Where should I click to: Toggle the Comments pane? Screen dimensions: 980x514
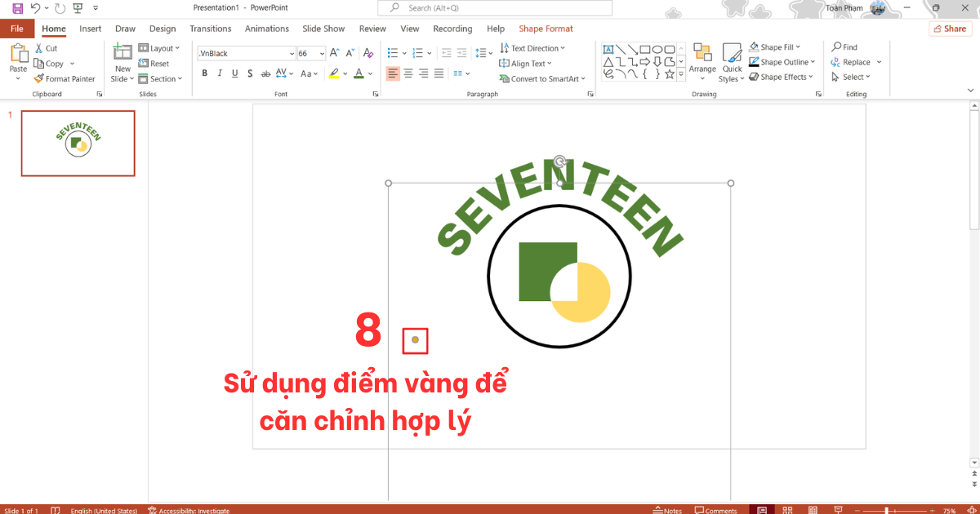[x=715, y=511]
